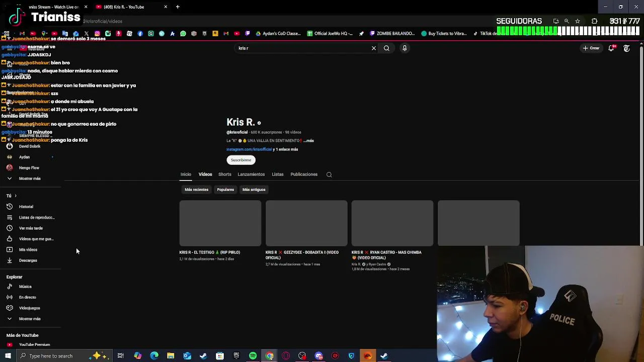
Task: Open the account avatar menu
Action: 626,48
